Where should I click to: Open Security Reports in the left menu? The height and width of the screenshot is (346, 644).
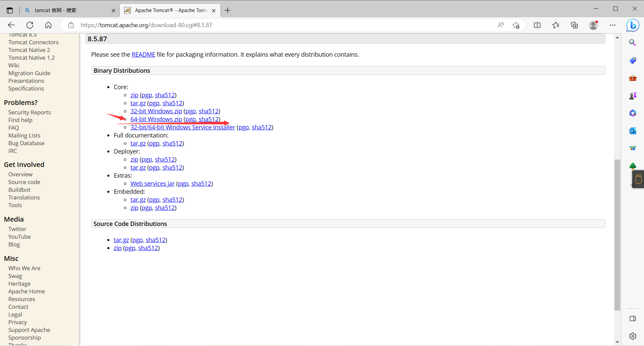click(30, 112)
